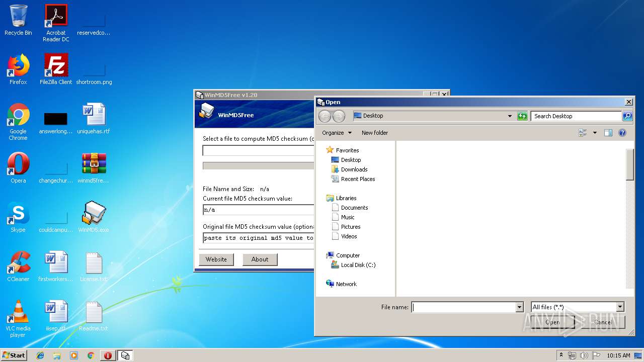
Task: Open media player taskbar icon
Action: pos(74,355)
